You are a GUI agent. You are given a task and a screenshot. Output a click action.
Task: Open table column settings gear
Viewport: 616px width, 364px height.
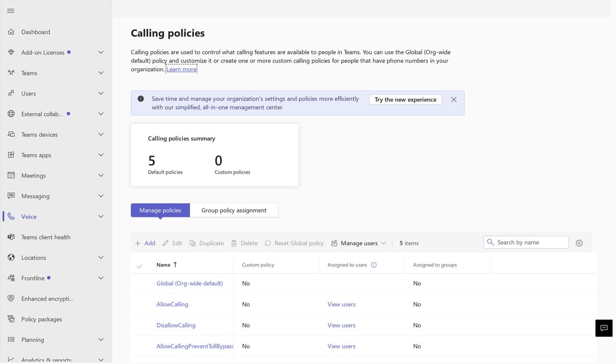tap(579, 243)
